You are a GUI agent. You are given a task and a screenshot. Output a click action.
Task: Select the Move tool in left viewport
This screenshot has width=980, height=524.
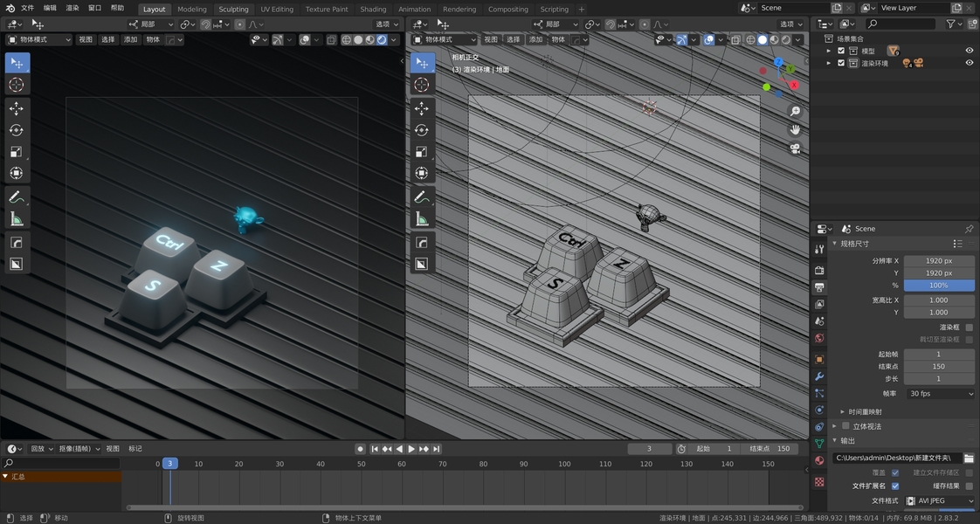17,108
